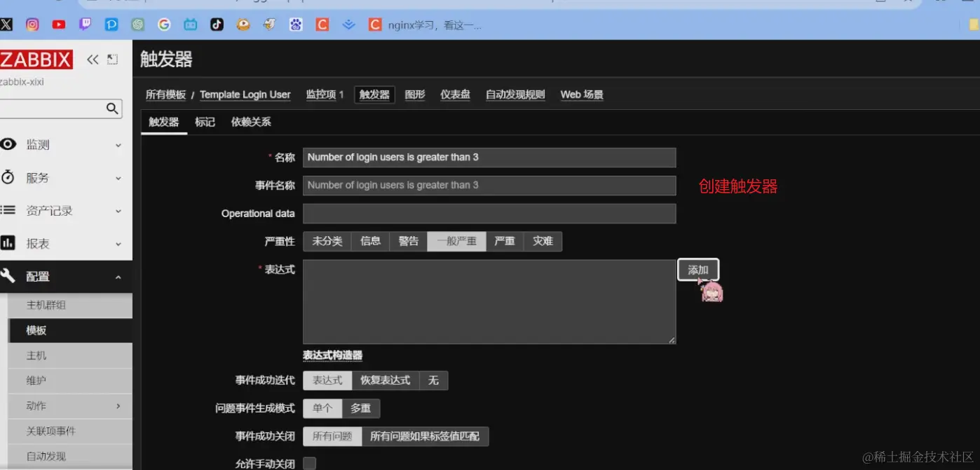
Task: Set severity to 一般严重
Action: [x=457, y=242]
